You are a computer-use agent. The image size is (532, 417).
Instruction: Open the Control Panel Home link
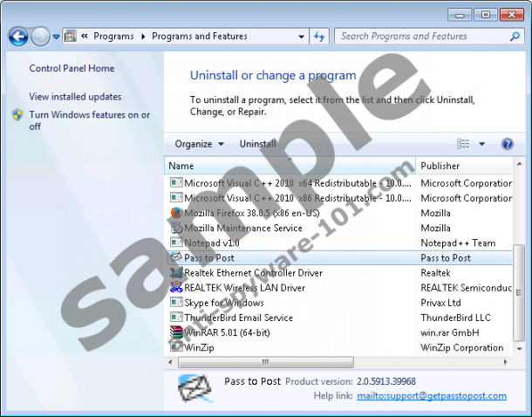72,69
